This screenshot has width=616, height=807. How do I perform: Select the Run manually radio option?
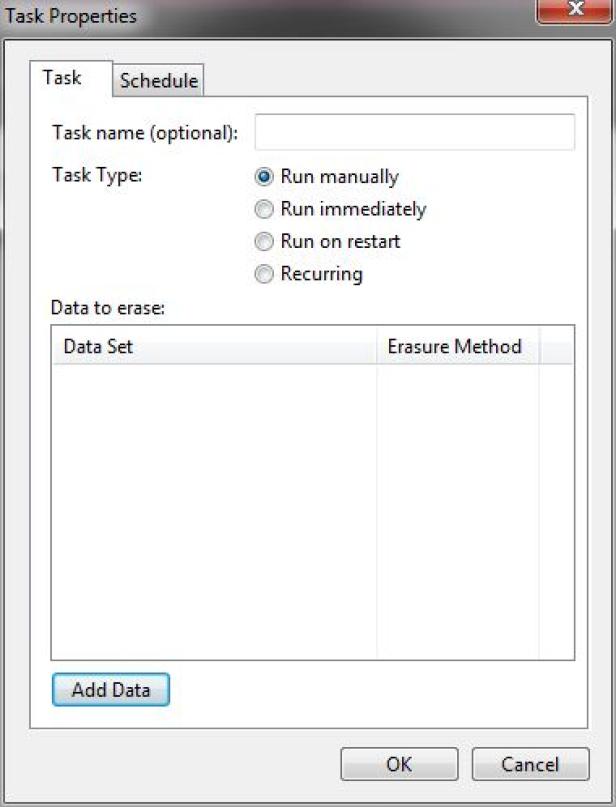click(x=327, y=177)
